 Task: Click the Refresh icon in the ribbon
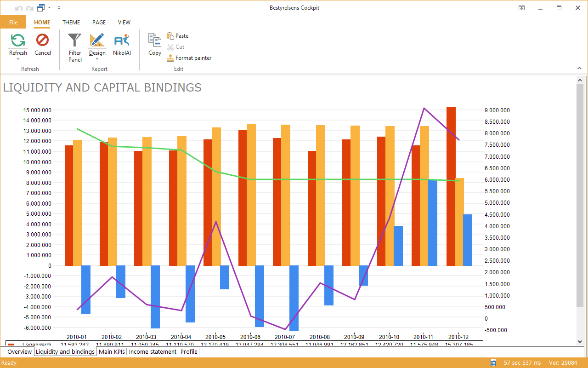[x=18, y=40]
